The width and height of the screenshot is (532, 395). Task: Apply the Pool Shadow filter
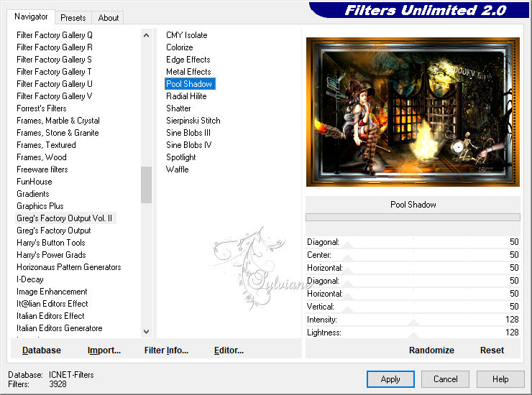[390, 378]
